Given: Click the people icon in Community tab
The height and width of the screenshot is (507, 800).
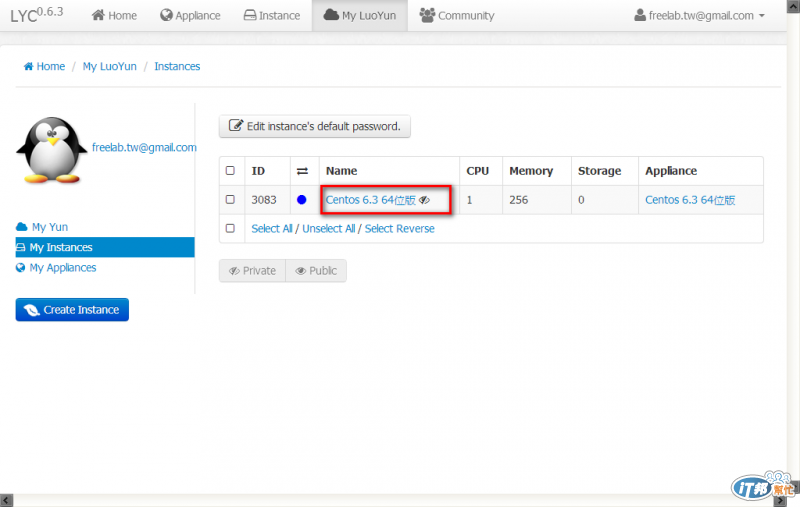Looking at the screenshot, I should 427,15.
